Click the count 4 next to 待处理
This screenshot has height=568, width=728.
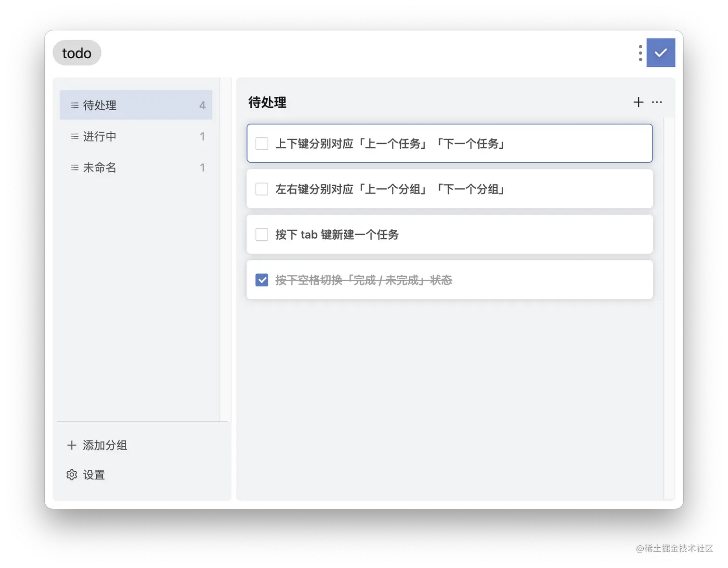coord(202,105)
